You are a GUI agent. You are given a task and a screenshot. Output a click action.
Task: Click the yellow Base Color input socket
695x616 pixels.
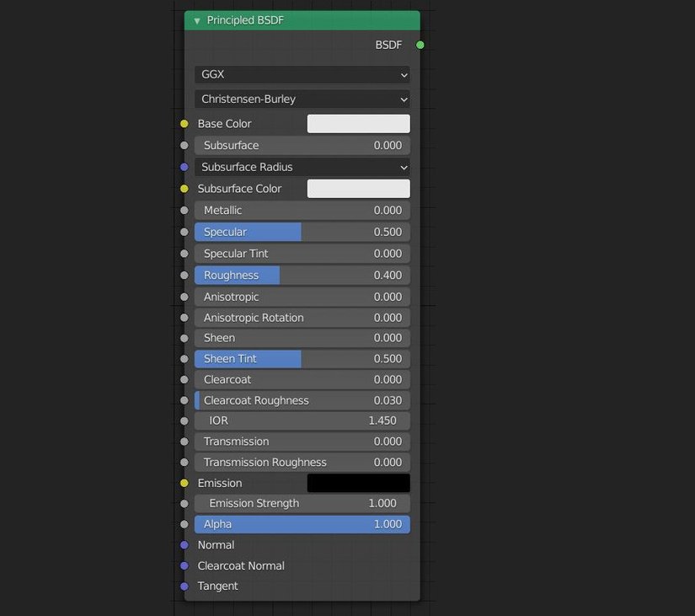184,123
